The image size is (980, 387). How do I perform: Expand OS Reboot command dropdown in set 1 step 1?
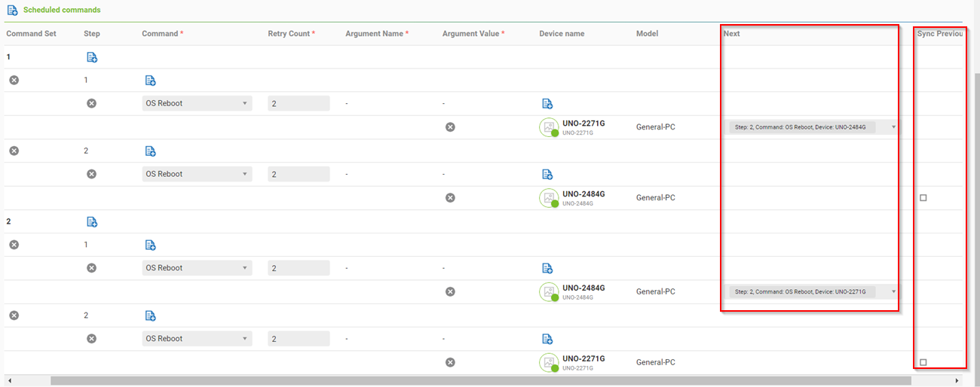click(197, 104)
